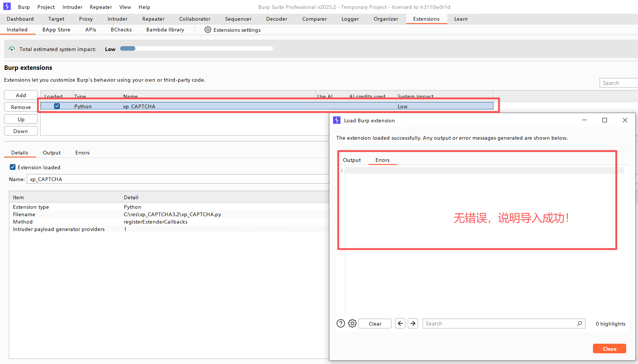Switch to the Dashboard tab
This screenshot has width=638, height=364.
(20, 19)
